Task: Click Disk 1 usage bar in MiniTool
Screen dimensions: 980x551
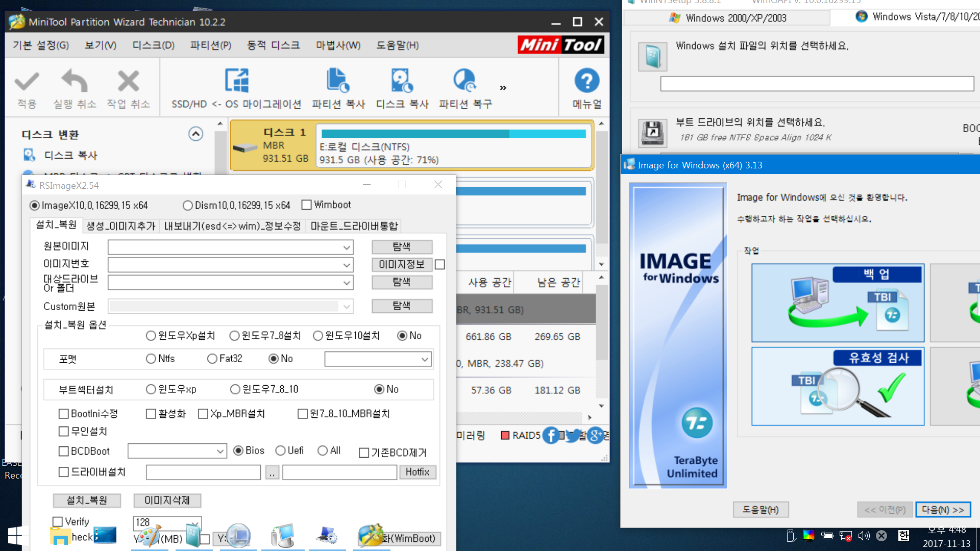Action: pos(453,134)
